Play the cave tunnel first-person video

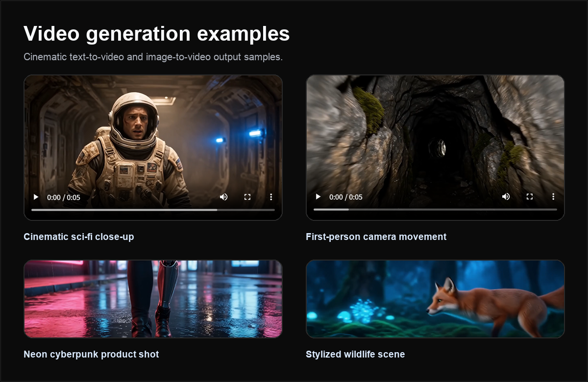coord(318,197)
